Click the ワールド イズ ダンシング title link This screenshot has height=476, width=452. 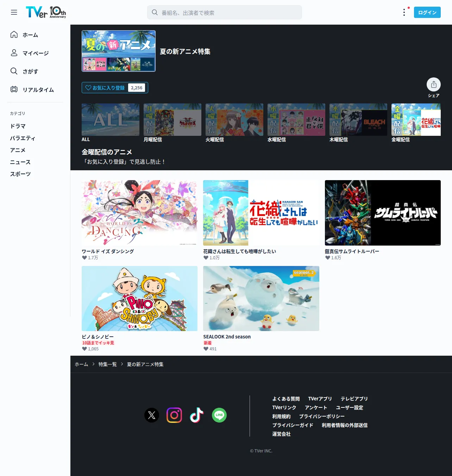[x=108, y=251]
